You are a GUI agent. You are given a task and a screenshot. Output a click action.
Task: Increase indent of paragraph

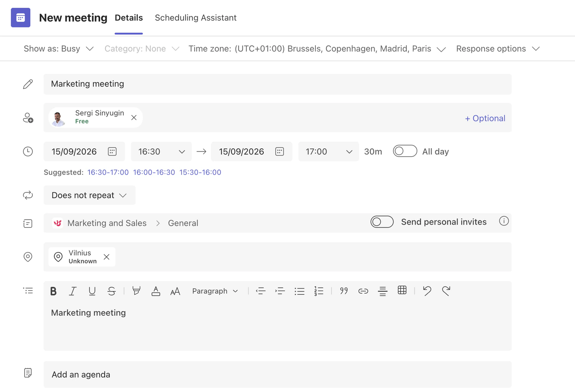(280, 291)
